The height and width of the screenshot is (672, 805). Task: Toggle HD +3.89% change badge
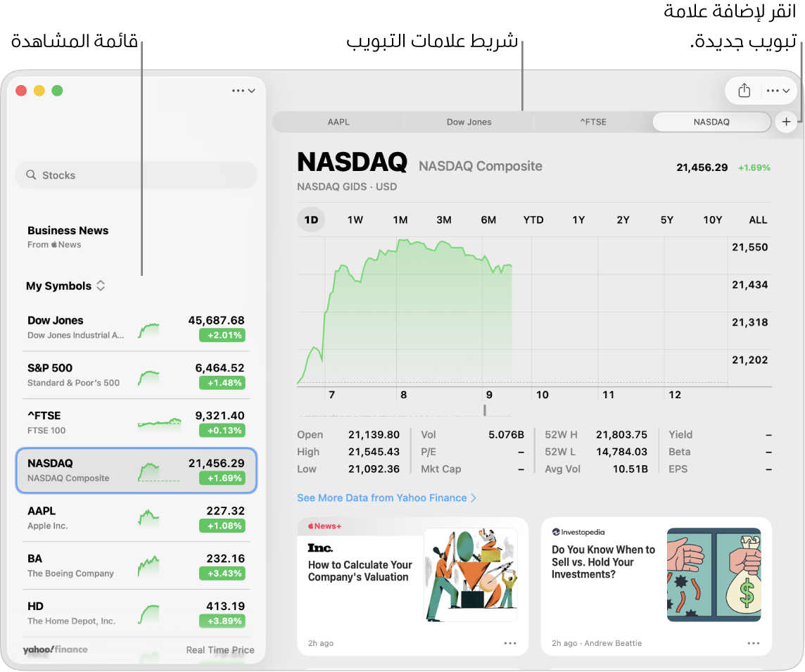click(x=222, y=621)
